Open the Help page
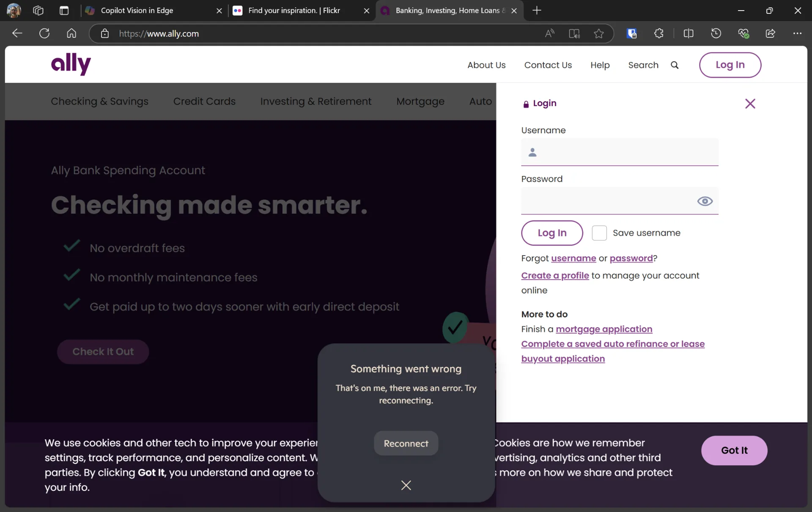Image resolution: width=812 pixels, height=512 pixels. (x=600, y=65)
